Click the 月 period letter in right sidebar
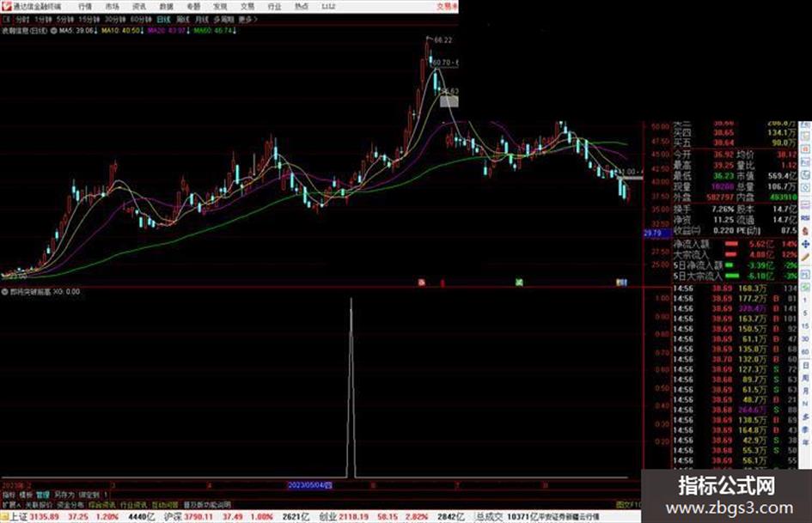 805,392
